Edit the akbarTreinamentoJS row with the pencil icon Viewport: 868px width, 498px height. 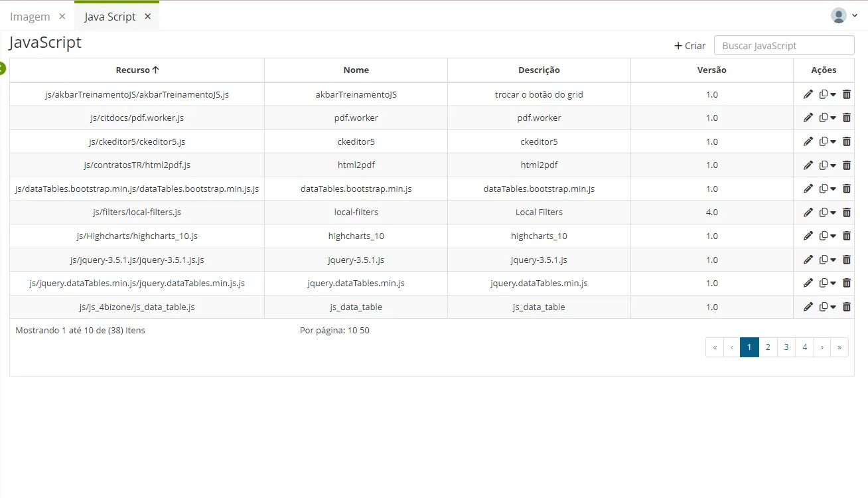pyautogui.click(x=808, y=94)
